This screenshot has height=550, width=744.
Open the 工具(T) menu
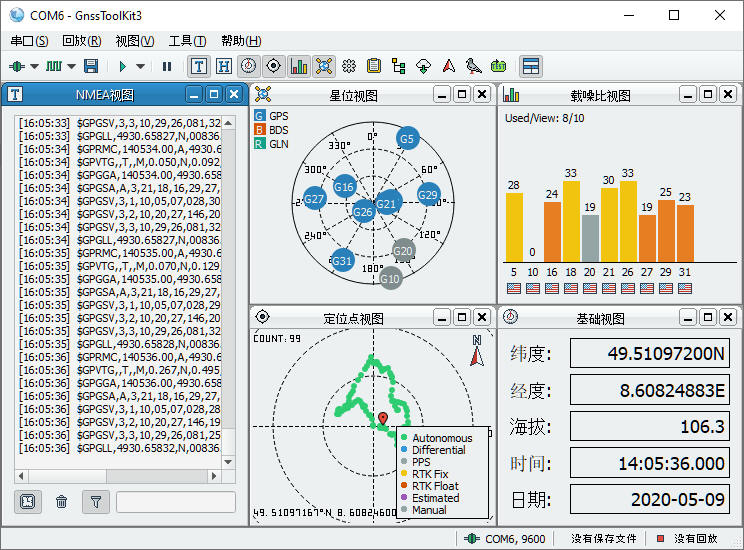coord(187,41)
